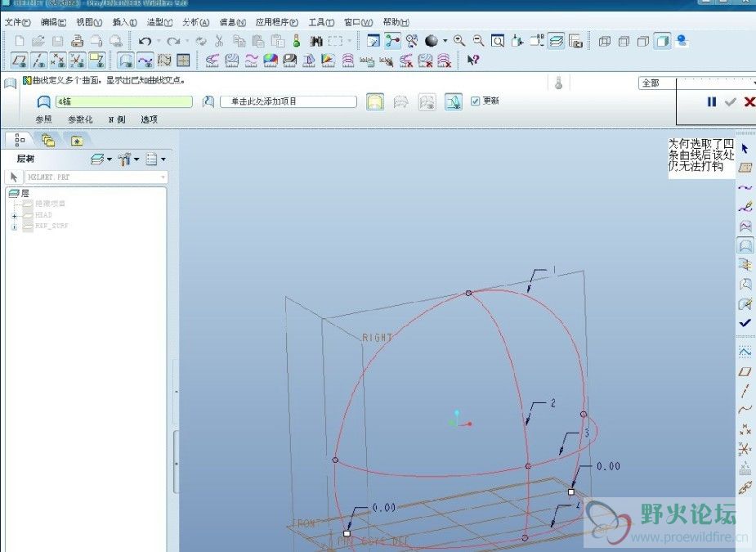Open the N 侧 panel
This screenshot has height=552, width=756.
coord(117,119)
